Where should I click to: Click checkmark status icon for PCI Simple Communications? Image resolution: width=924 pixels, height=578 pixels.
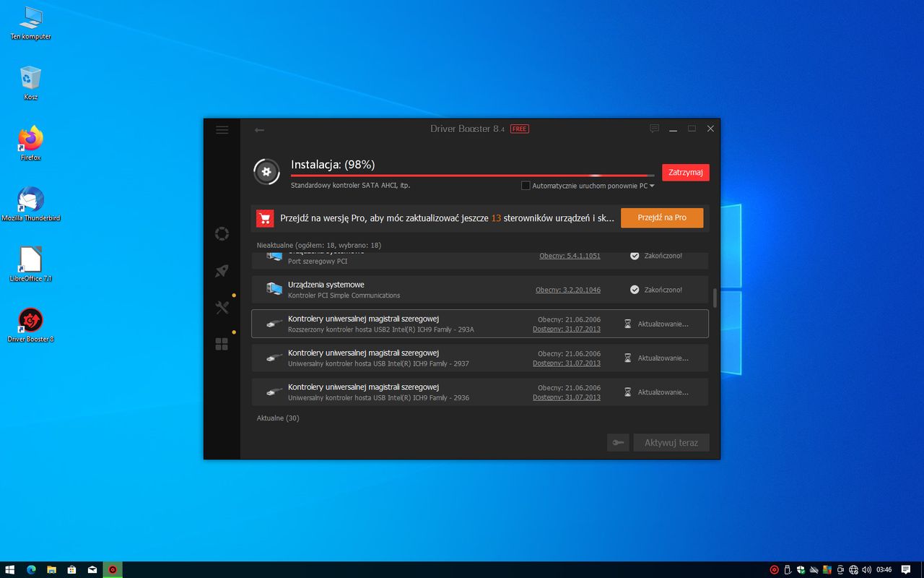pos(635,290)
